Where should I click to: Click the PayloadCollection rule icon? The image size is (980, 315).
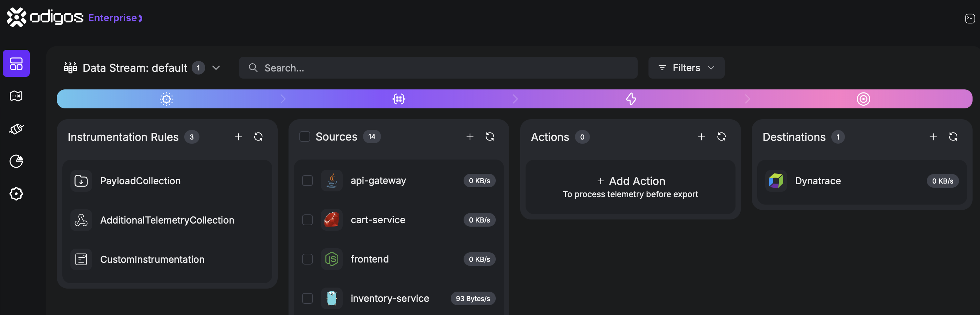click(x=81, y=181)
